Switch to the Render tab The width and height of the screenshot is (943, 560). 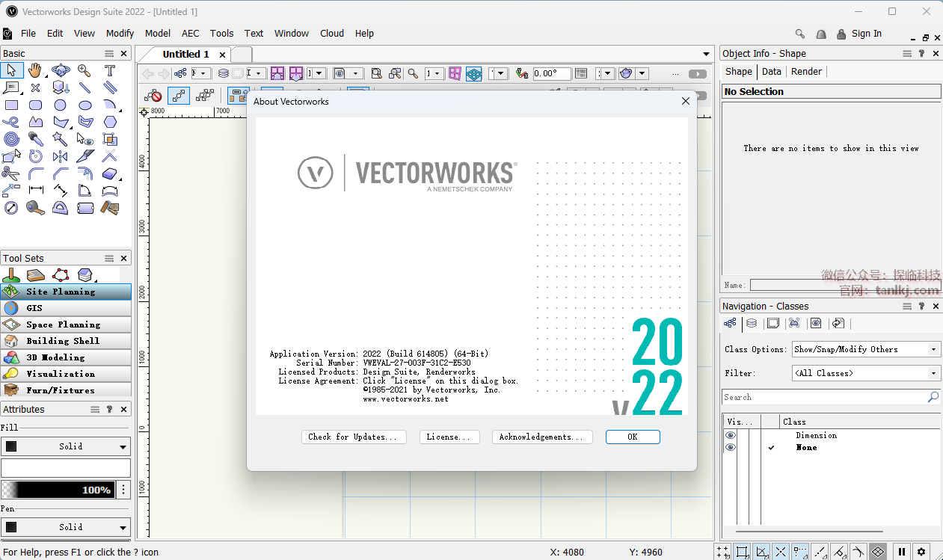pos(806,72)
